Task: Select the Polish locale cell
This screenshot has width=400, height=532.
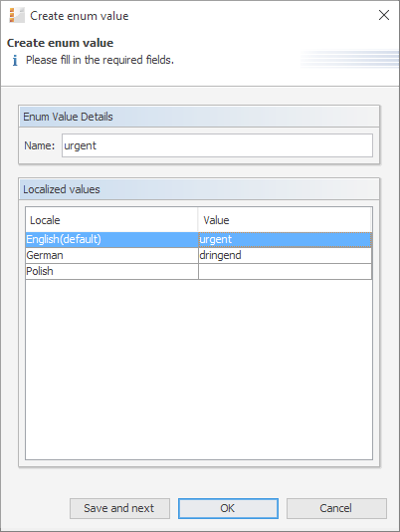Action: click(x=111, y=271)
